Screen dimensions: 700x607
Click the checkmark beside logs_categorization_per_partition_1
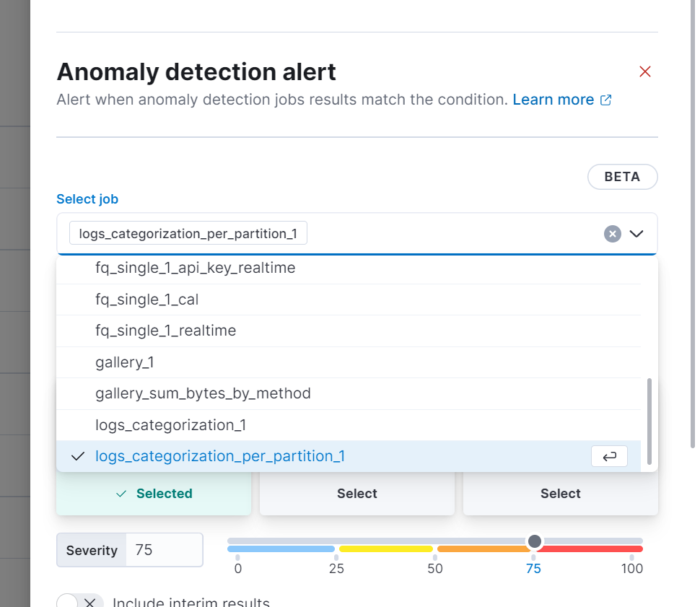pyautogui.click(x=77, y=455)
